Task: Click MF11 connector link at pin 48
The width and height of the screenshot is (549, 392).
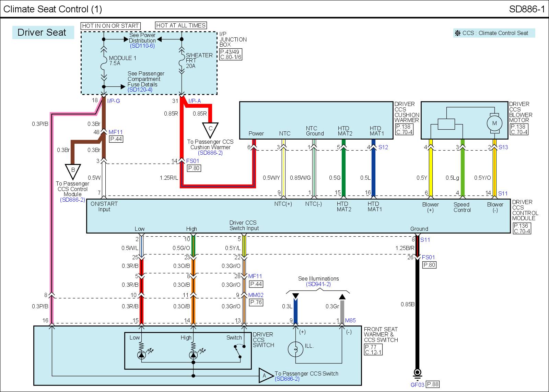Action: click(x=116, y=132)
